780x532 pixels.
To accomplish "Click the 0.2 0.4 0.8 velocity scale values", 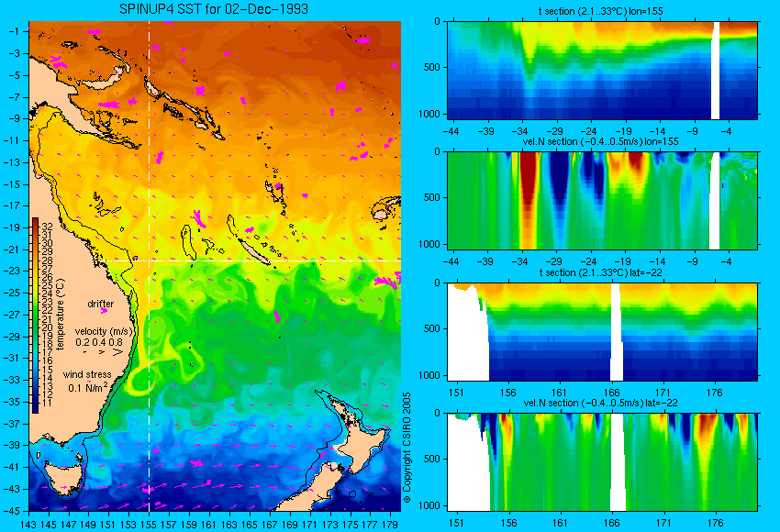I will point(99,342).
